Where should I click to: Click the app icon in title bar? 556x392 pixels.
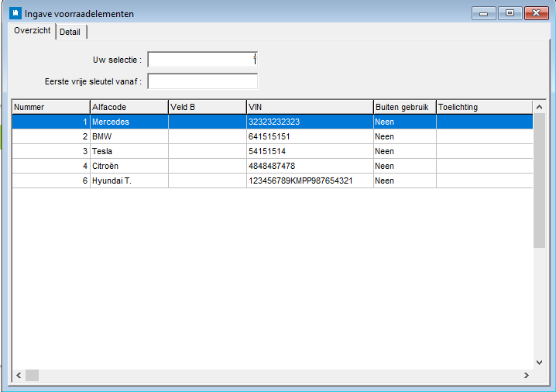tap(15, 13)
